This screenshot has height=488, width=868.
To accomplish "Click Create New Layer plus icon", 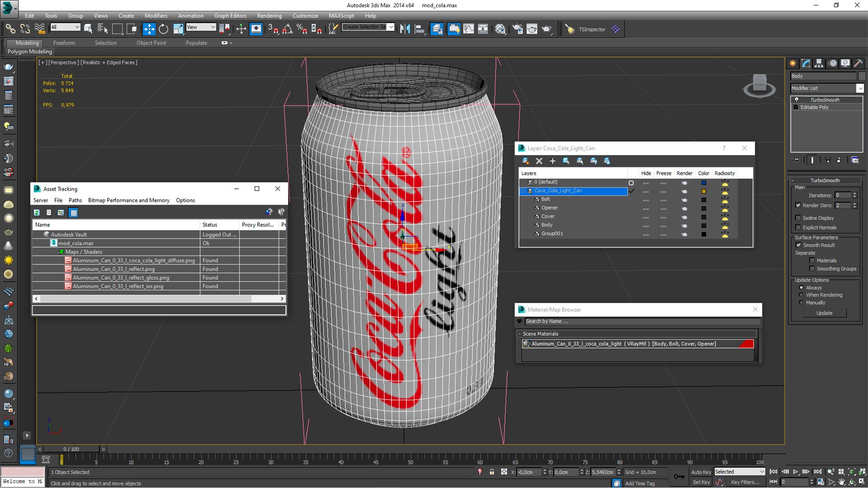I will click(552, 161).
